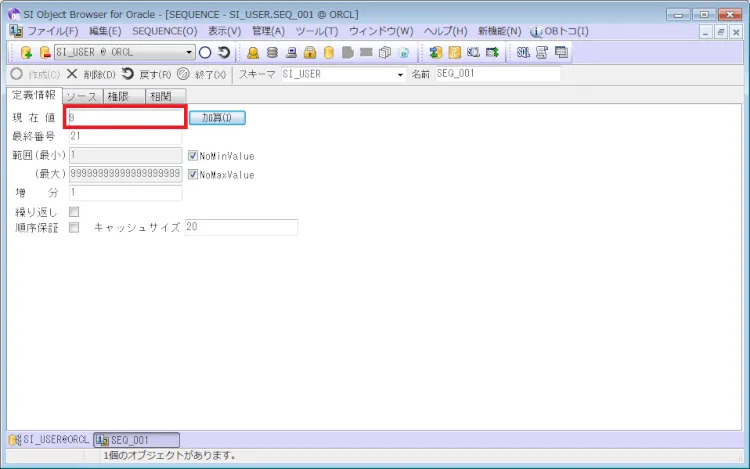
Task: Click the 範囲(最小) minimum value field
Action: 125,155
